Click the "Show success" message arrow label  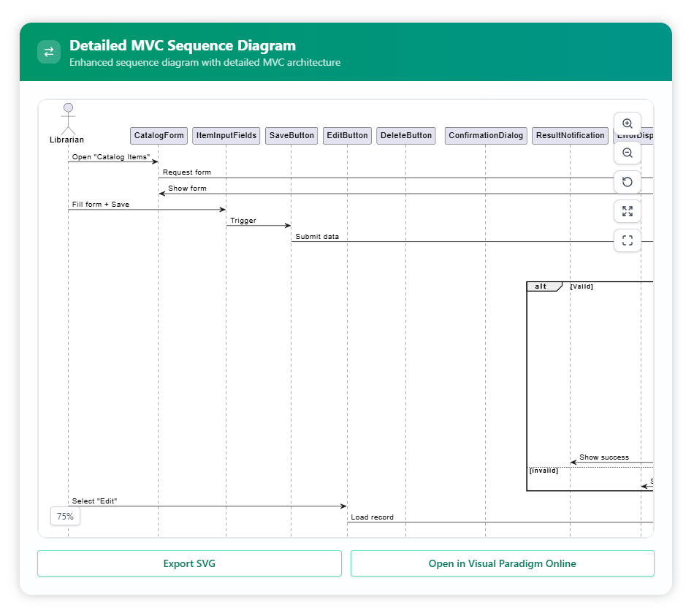[603, 457]
